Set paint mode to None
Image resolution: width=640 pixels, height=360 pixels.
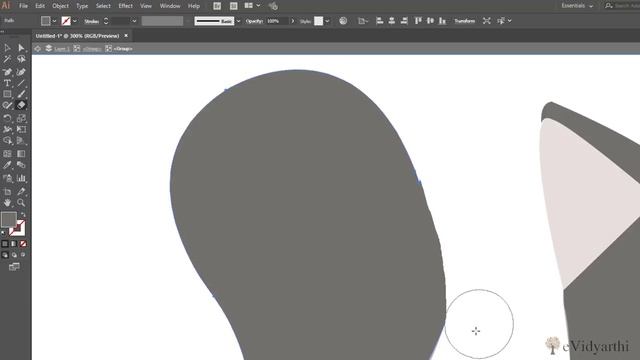point(23,244)
